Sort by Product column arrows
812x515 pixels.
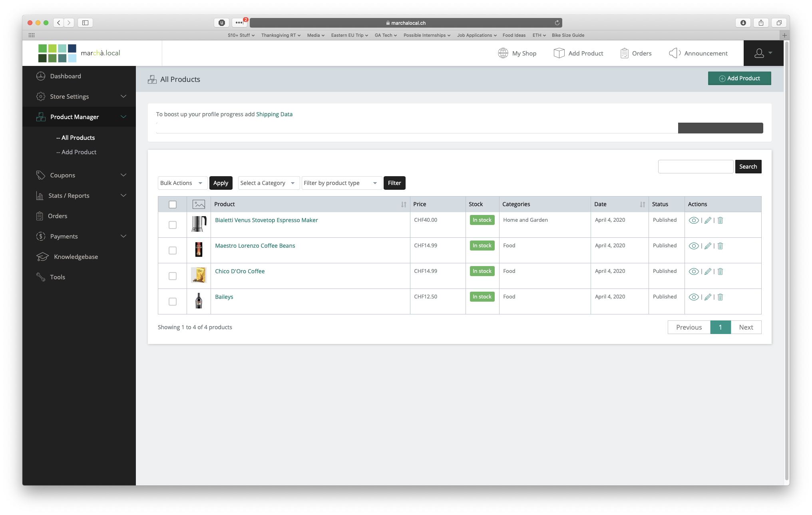tap(404, 204)
